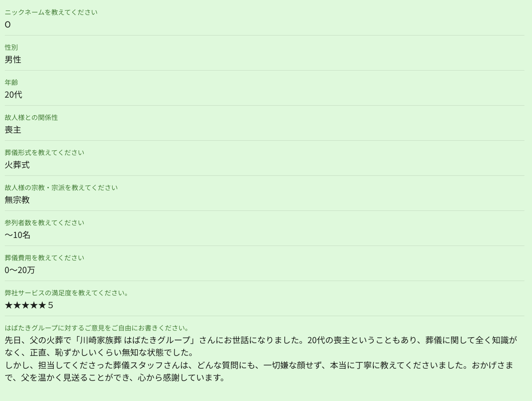Click the ニックネームを教えてください label
The width and height of the screenshot is (532, 401).
[x=51, y=12]
